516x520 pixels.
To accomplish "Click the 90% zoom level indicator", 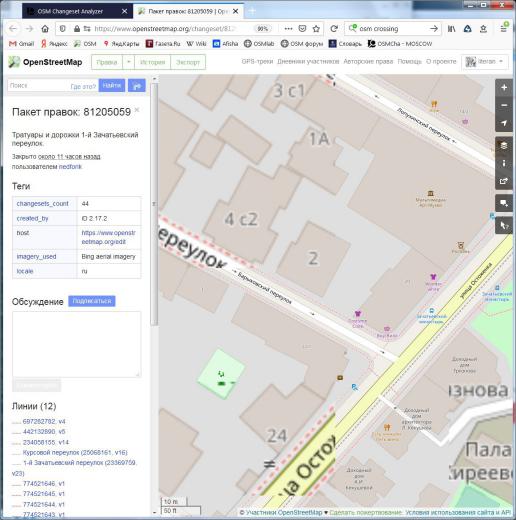I will (x=263, y=29).
